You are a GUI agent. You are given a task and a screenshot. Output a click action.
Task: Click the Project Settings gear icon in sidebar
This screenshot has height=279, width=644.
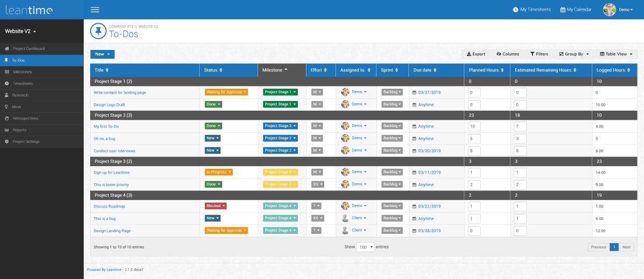point(7,142)
